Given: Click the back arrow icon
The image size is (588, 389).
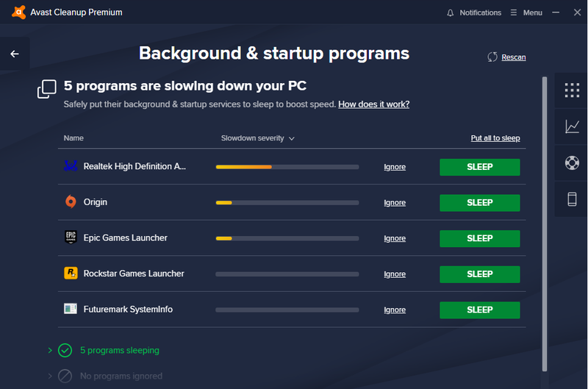Looking at the screenshot, I should point(15,54).
